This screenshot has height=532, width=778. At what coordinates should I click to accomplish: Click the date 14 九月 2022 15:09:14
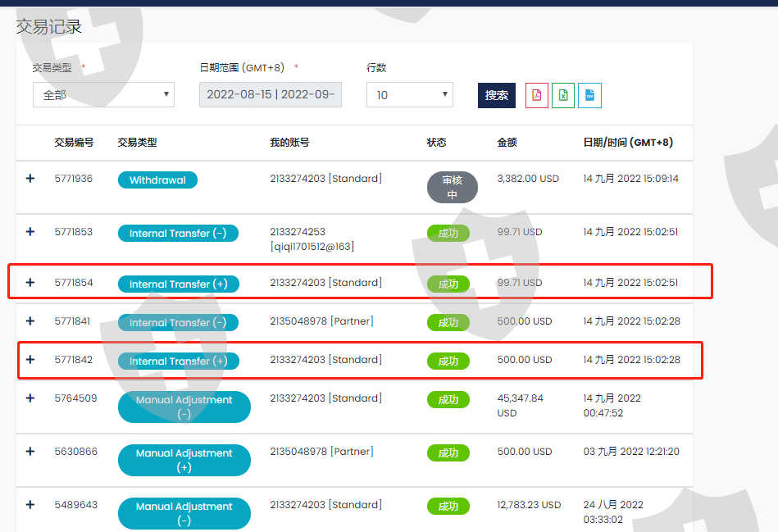coord(630,179)
